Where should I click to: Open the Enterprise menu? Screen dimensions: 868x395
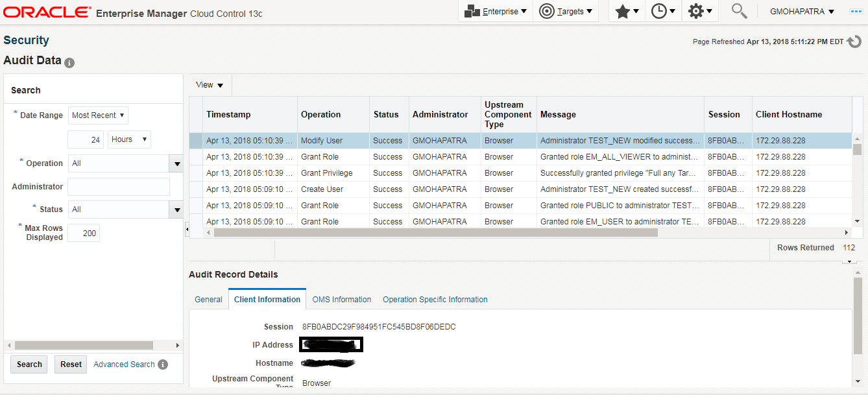pyautogui.click(x=496, y=11)
